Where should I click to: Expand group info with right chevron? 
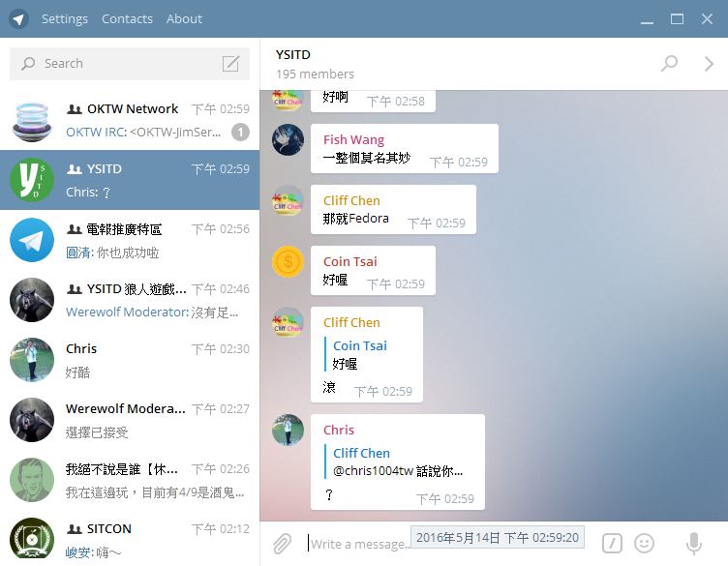tap(709, 64)
